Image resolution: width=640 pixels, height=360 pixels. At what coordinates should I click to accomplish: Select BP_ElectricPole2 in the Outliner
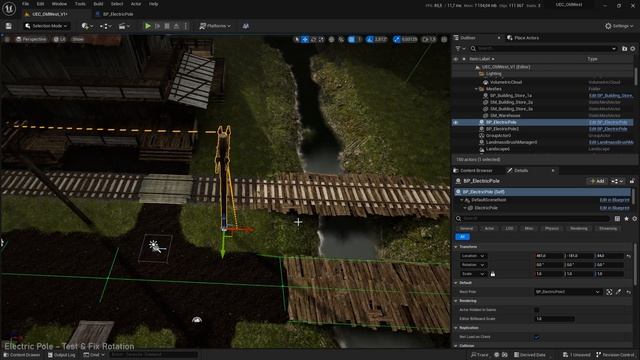click(x=502, y=129)
